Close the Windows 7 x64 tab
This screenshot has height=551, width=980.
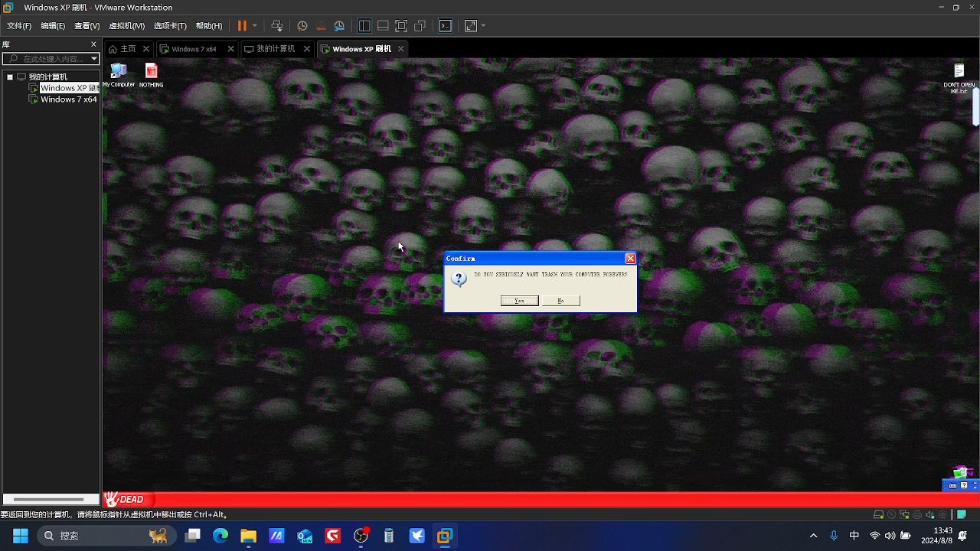[x=231, y=49]
